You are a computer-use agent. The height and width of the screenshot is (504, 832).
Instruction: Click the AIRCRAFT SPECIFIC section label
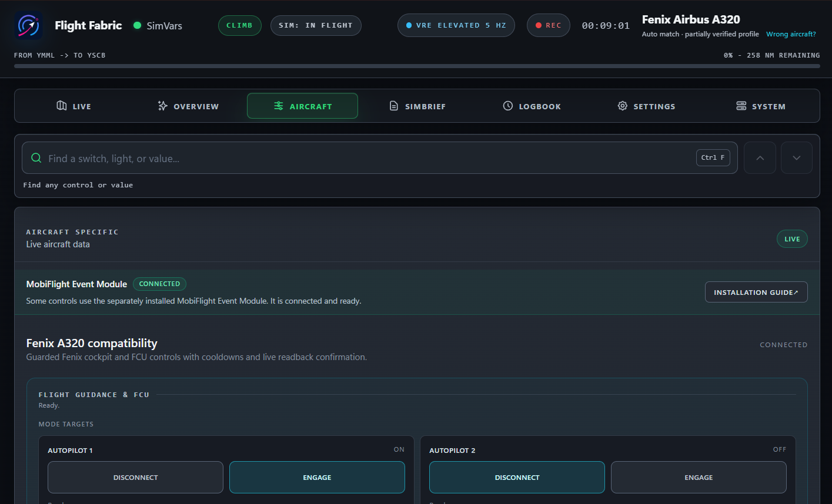tap(72, 232)
